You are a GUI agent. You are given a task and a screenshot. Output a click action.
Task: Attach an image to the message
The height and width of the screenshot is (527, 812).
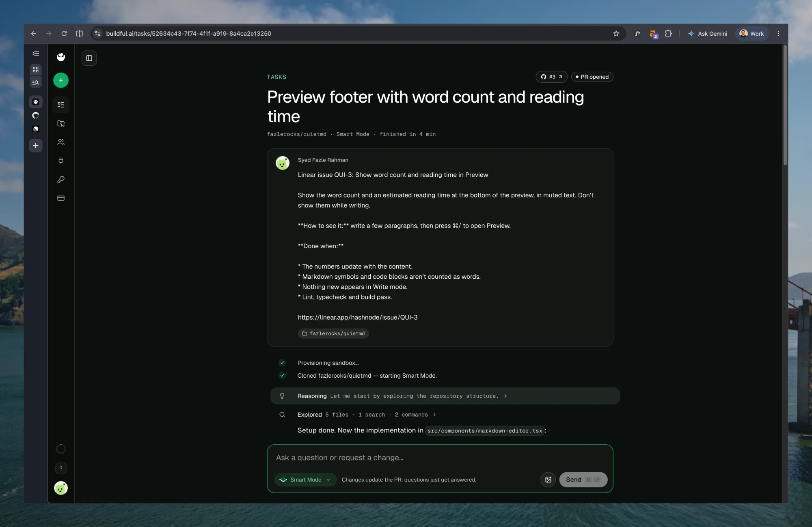point(548,480)
